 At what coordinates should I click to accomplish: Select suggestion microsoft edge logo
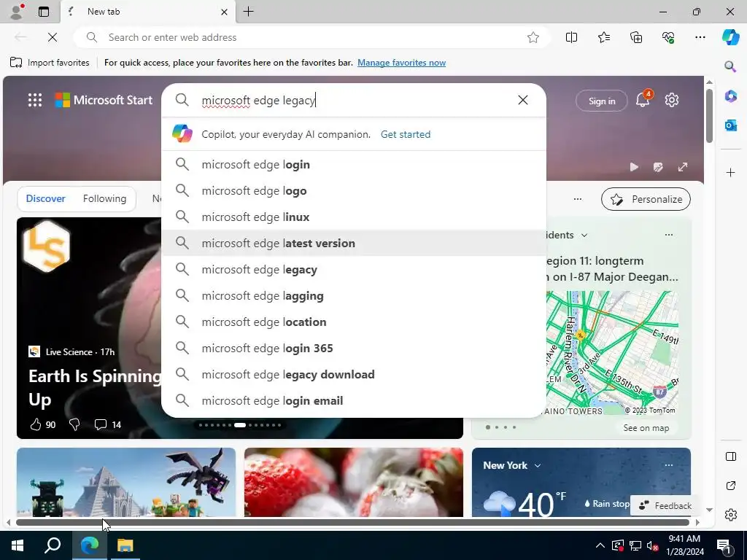[x=354, y=190]
